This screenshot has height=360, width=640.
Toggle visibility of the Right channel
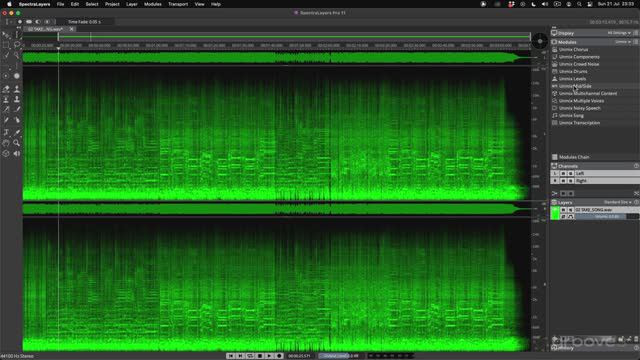click(x=563, y=181)
